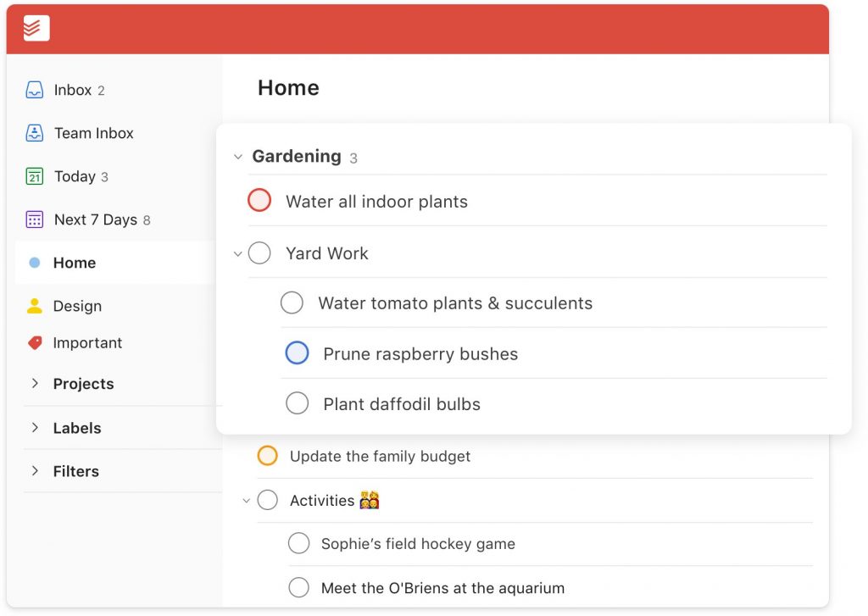Collapse the Yard Work subtasks

237,253
